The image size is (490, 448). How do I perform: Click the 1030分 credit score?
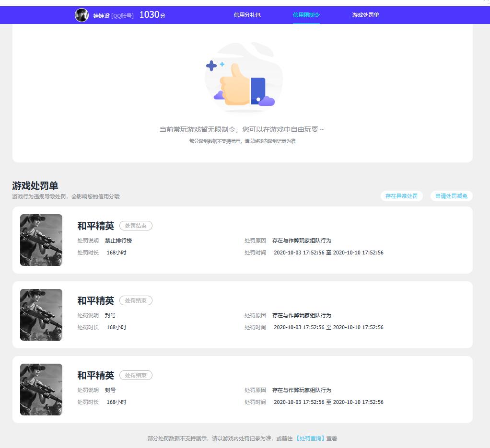pos(152,15)
